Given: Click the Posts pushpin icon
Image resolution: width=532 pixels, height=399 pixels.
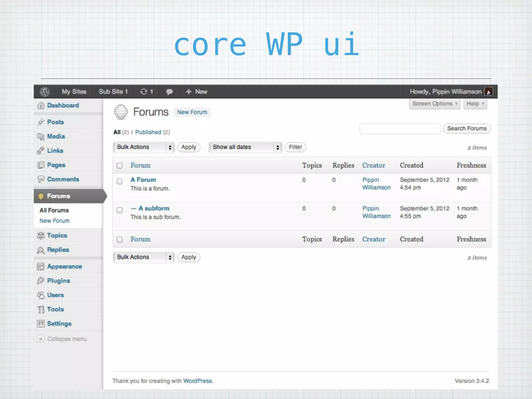Looking at the screenshot, I should click(41, 122).
